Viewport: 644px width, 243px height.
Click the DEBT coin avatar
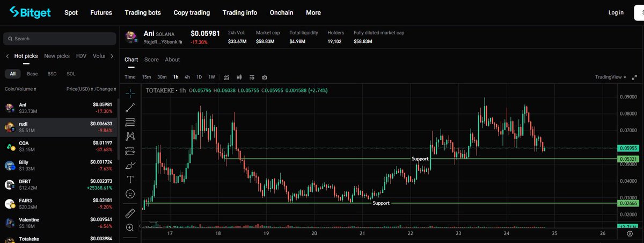(x=9, y=184)
